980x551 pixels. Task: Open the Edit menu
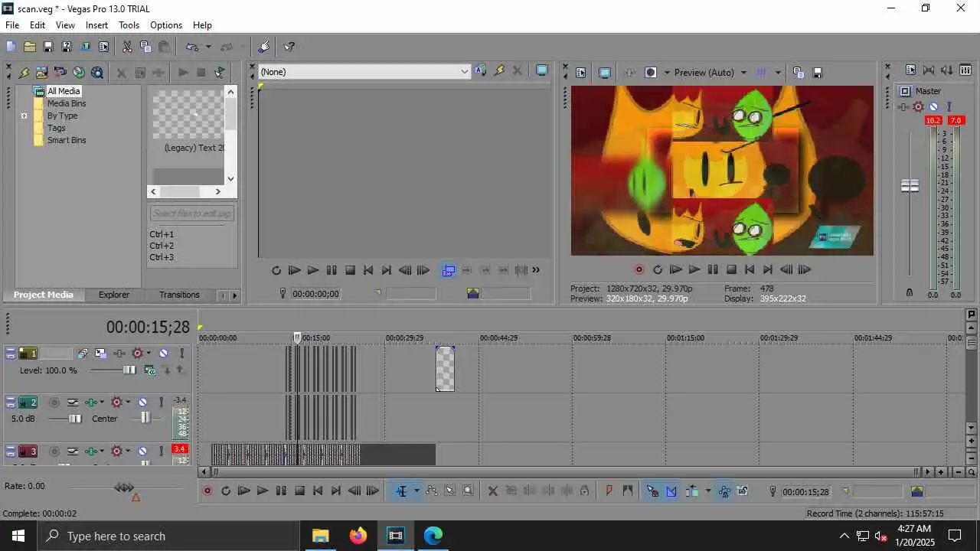(38, 25)
